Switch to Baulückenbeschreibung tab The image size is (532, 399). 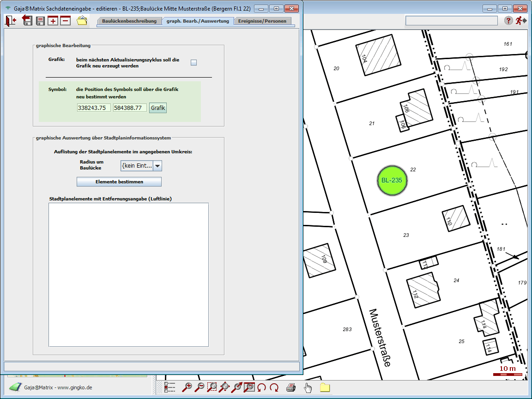coord(129,21)
